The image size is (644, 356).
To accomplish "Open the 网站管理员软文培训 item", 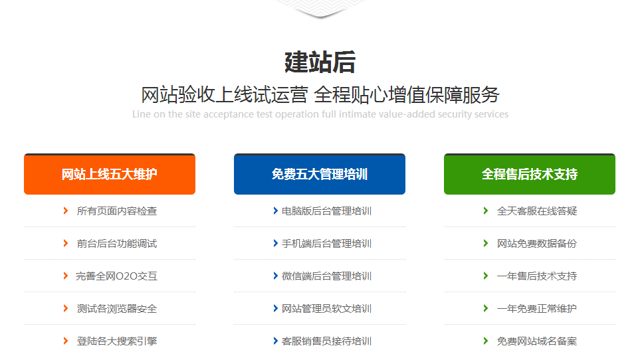I will 326,309.
